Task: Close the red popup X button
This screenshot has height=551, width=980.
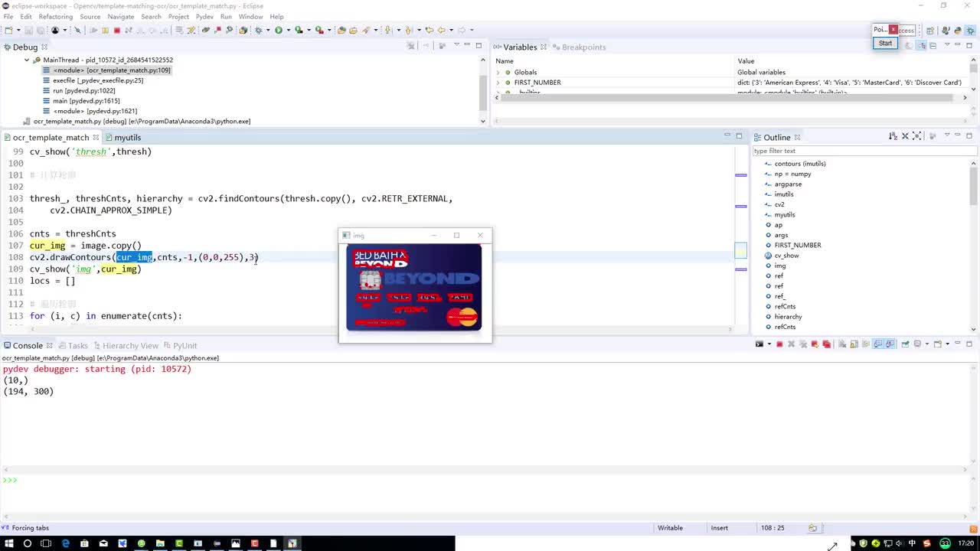Action: tap(893, 29)
